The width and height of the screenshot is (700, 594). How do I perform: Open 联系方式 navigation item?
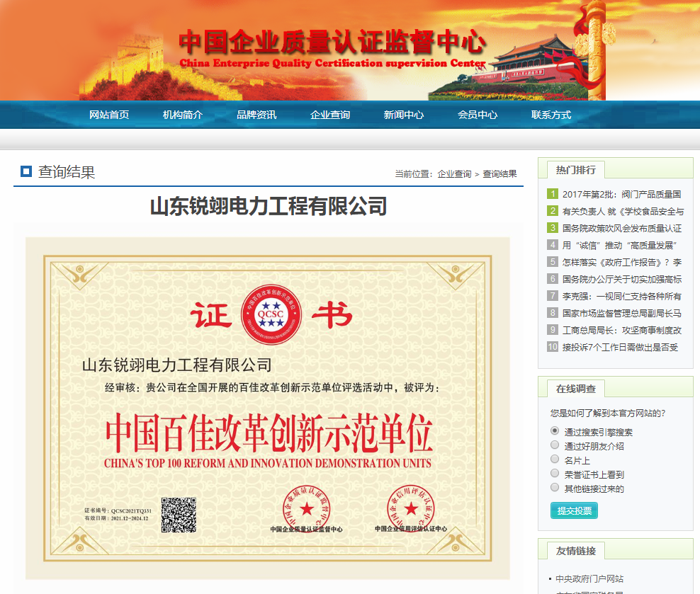(x=551, y=115)
